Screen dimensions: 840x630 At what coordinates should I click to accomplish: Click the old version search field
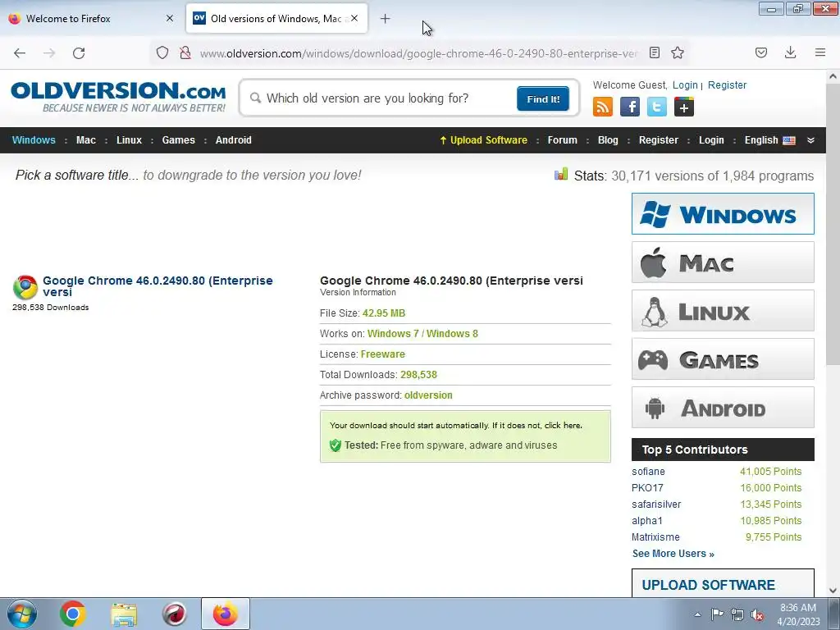381,98
